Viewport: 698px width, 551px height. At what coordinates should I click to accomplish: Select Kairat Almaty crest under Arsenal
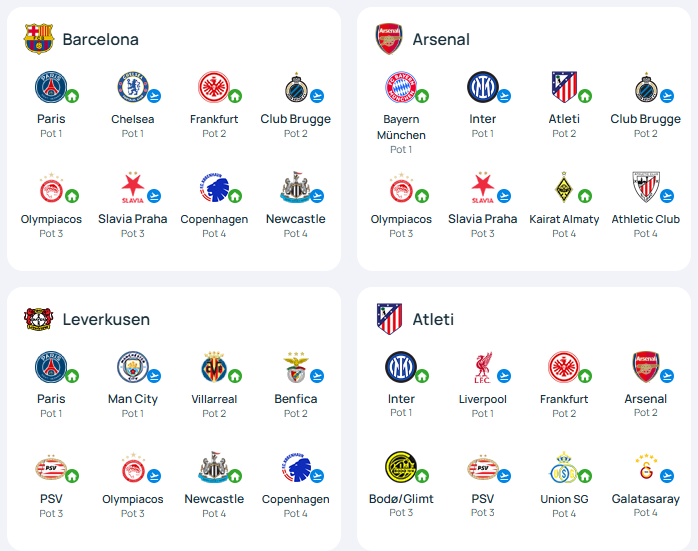(564, 187)
